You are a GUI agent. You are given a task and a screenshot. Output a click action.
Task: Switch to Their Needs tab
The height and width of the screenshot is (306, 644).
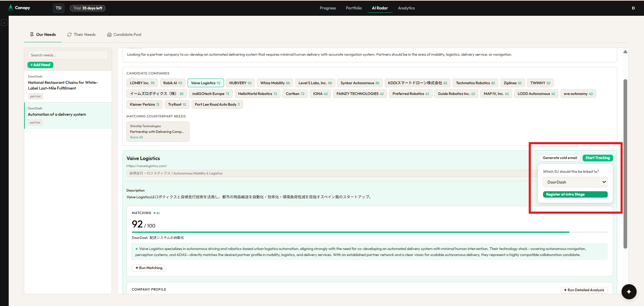(x=82, y=35)
